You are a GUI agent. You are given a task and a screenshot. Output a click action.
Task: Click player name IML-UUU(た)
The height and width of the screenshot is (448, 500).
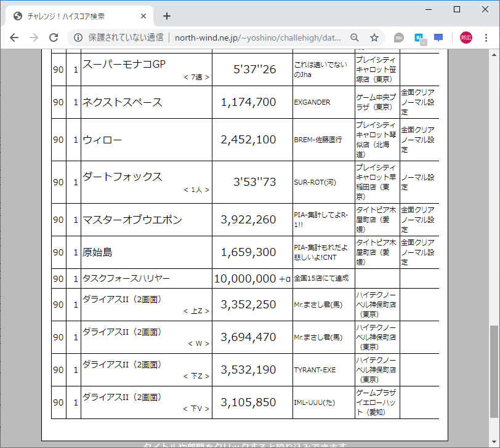(x=315, y=402)
